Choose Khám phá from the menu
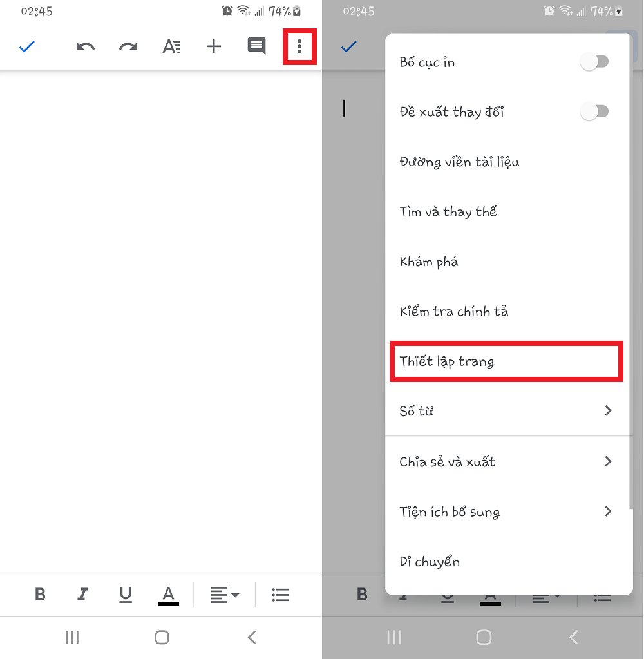Image resolution: width=644 pixels, height=659 pixels. click(x=509, y=262)
